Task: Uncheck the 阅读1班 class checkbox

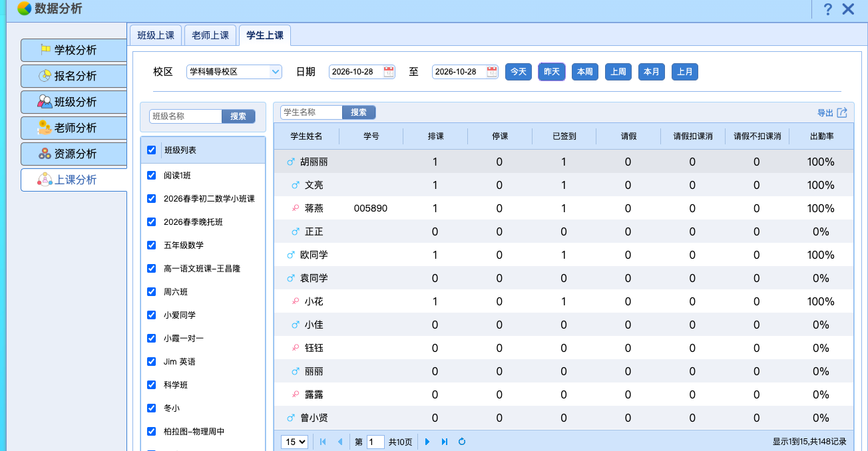Action: click(x=152, y=176)
